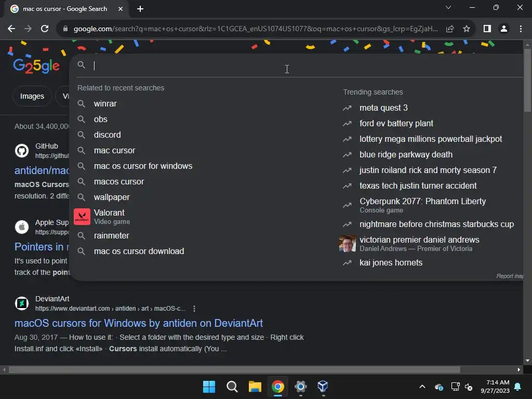The image size is (532, 399).
Task: Click the Google 25th anniversary logo
Action: 36,65
